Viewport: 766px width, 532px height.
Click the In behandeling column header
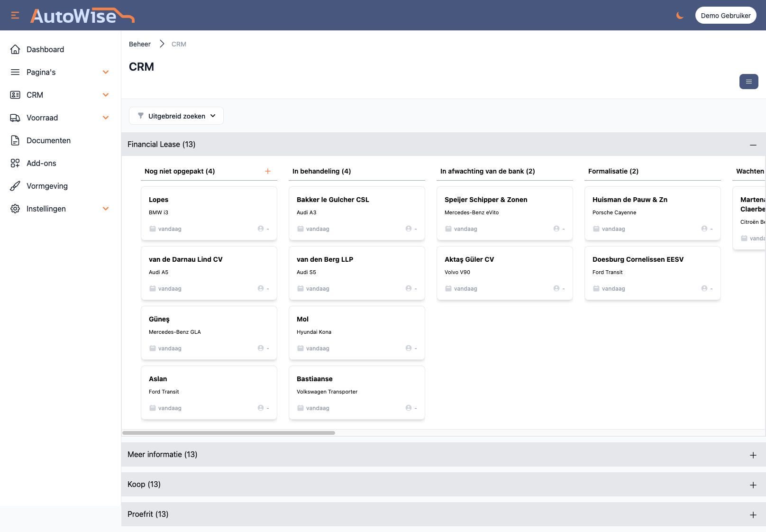click(x=321, y=171)
